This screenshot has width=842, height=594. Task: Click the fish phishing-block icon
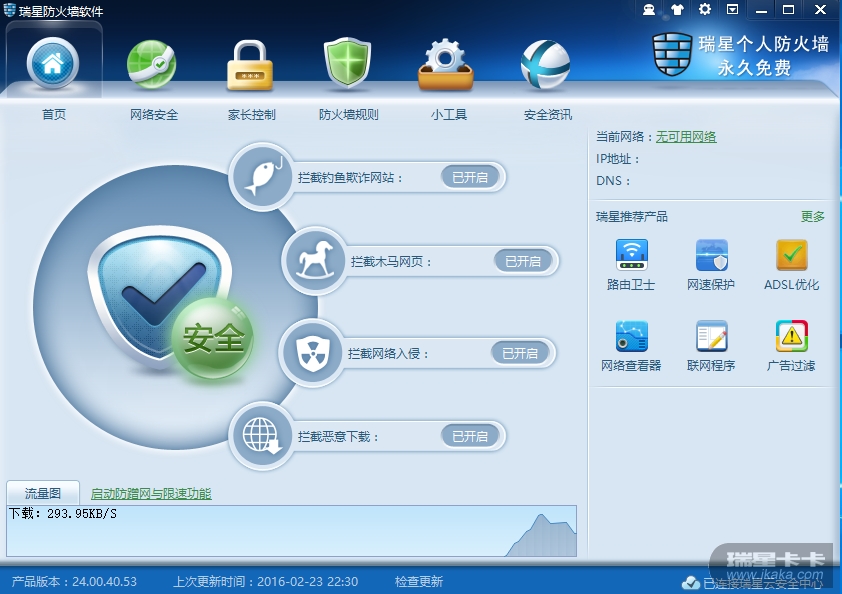pyautogui.click(x=262, y=176)
